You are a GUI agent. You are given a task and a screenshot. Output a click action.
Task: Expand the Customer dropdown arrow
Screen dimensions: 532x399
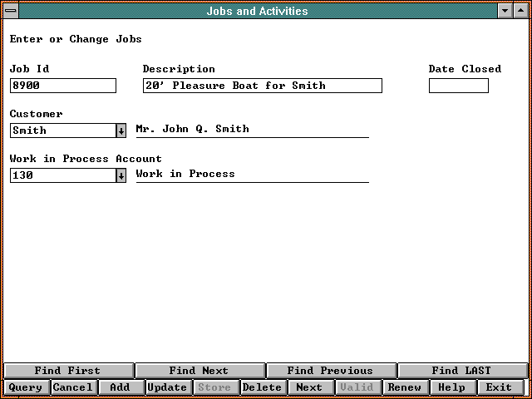(x=121, y=131)
